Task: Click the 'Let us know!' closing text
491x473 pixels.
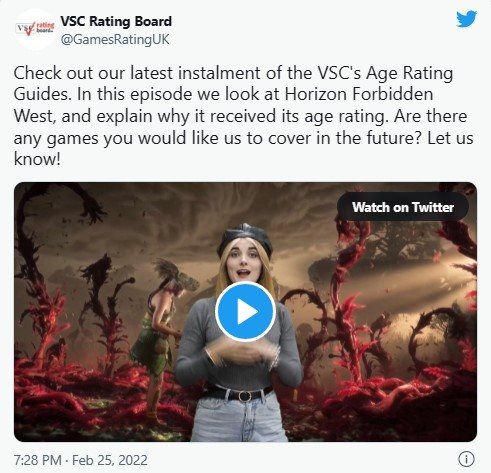Action: coord(243,148)
